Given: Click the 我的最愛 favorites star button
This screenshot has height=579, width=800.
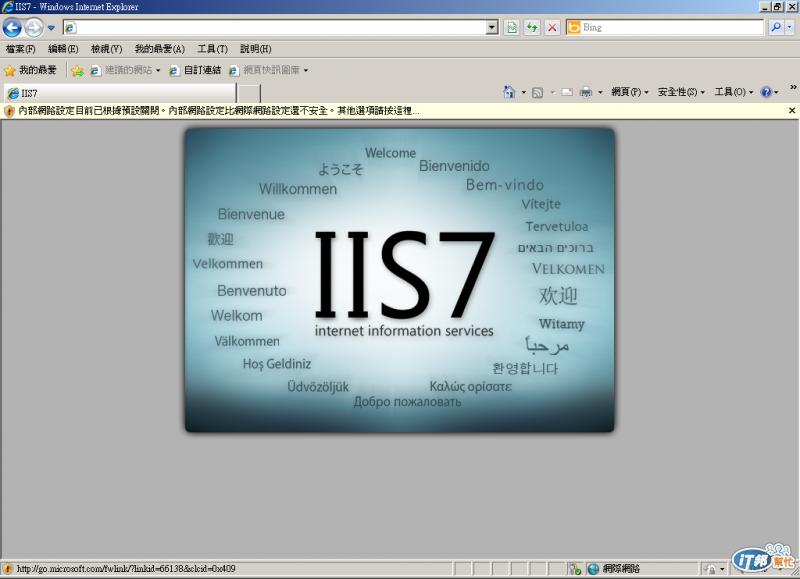Looking at the screenshot, I should click(31, 70).
